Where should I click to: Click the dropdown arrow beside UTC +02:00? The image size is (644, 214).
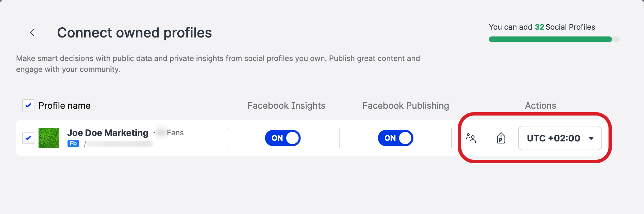click(x=591, y=138)
